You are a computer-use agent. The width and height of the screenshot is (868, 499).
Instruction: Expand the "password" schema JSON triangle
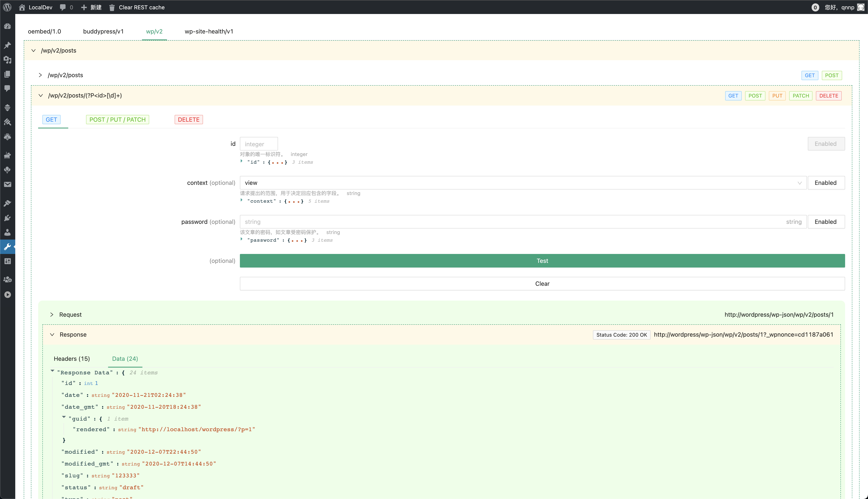242,239
